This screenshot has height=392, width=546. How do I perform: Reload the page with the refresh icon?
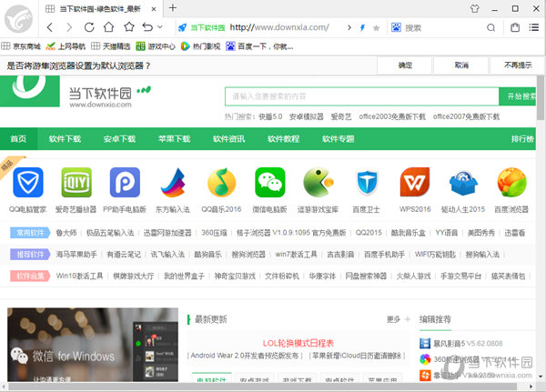[x=89, y=27]
